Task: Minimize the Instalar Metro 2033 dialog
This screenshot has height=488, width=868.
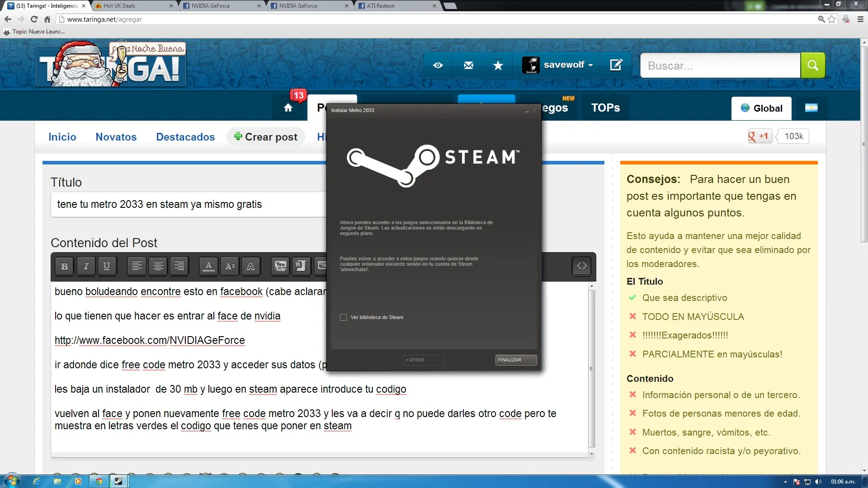Action: (x=527, y=111)
